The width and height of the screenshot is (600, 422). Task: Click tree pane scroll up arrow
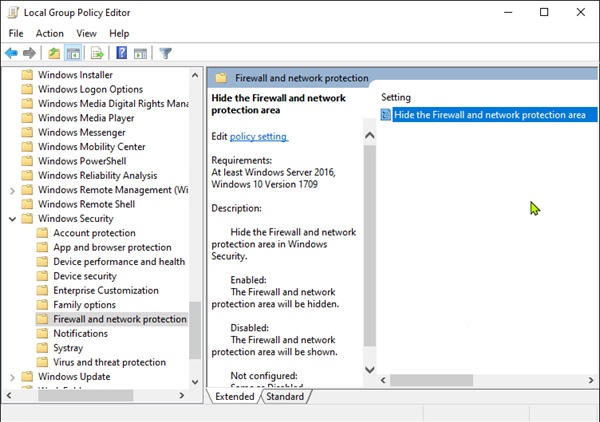tap(195, 75)
